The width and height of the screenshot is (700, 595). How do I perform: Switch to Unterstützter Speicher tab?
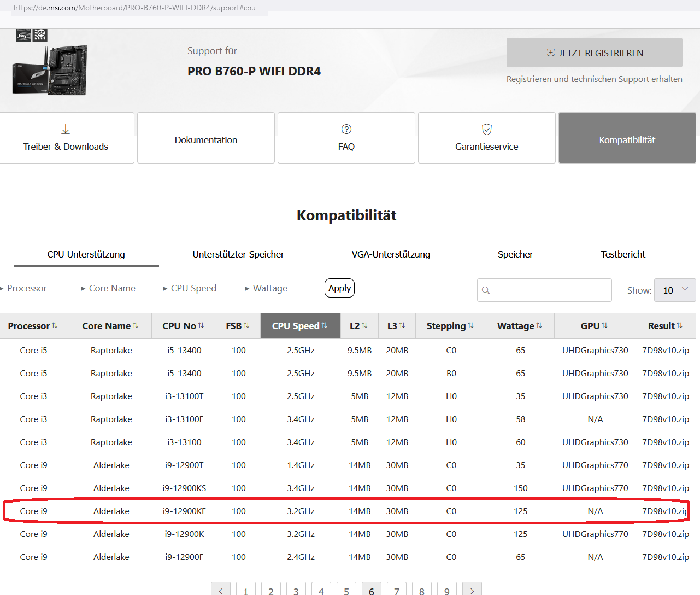238,254
